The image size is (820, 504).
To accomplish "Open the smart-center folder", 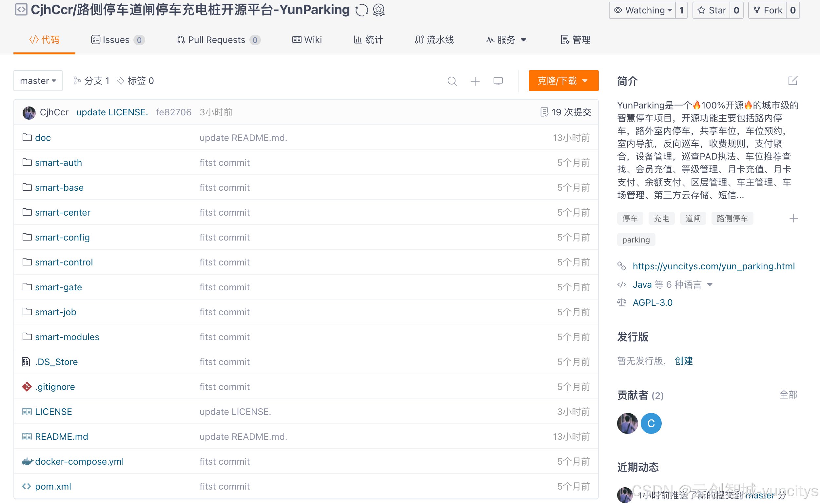I will (x=63, y=212).
